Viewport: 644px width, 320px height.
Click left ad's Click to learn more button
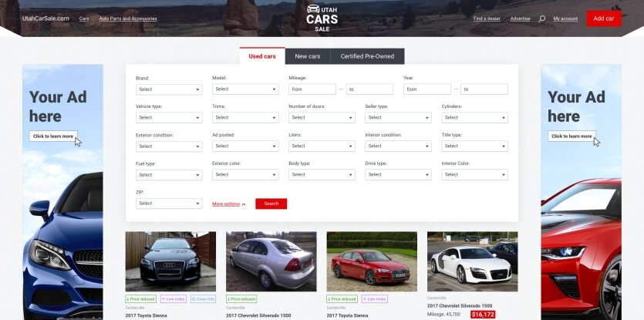(x=53, y=136)
